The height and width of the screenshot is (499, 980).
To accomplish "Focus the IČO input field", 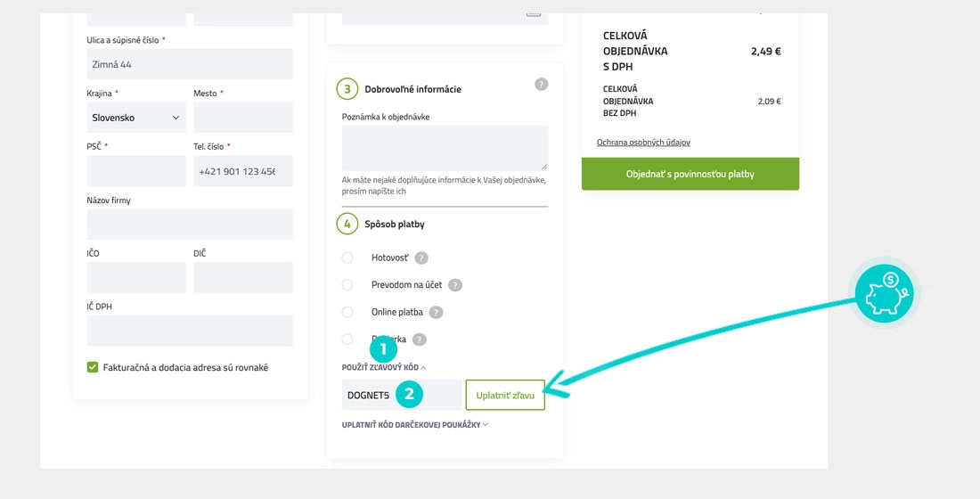I will pos(136,278).
